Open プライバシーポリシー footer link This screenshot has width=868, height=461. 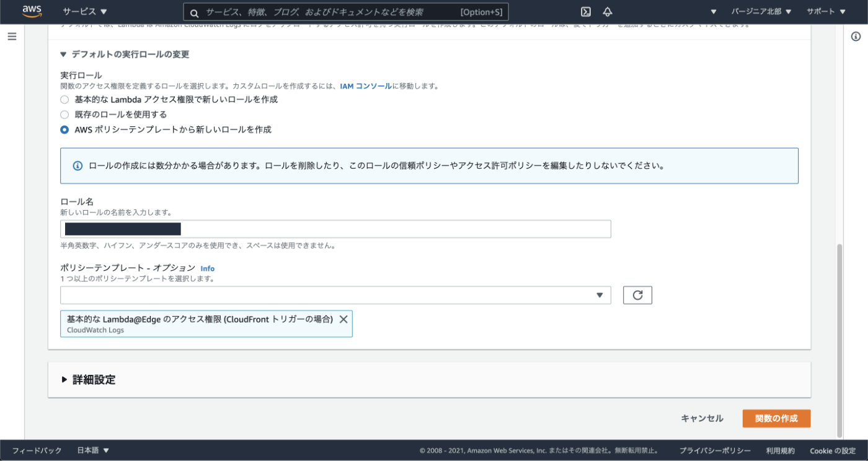(x=715, y=450)
